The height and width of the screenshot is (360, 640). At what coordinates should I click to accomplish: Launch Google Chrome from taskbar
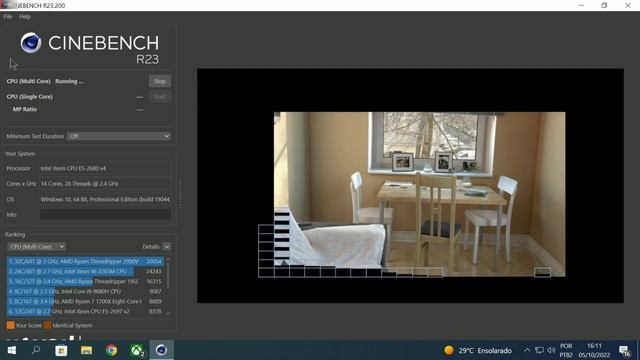tap(111, 350)
